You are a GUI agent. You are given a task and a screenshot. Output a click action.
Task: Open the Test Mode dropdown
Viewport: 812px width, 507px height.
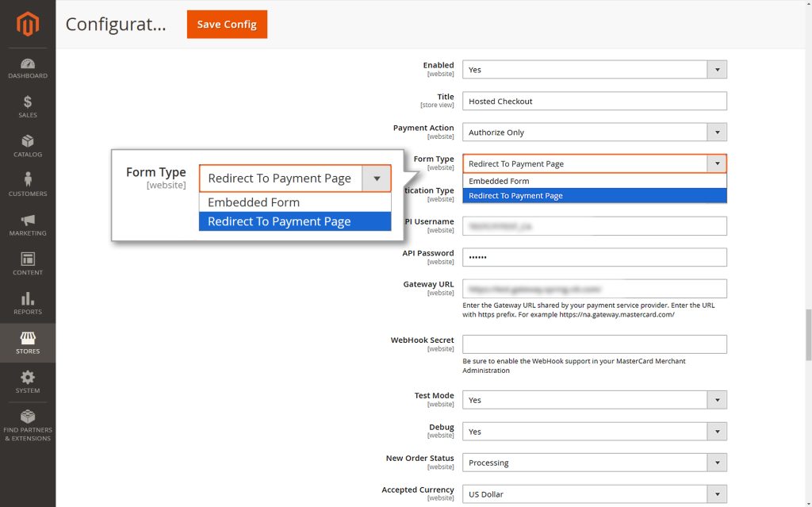(718, 399)
